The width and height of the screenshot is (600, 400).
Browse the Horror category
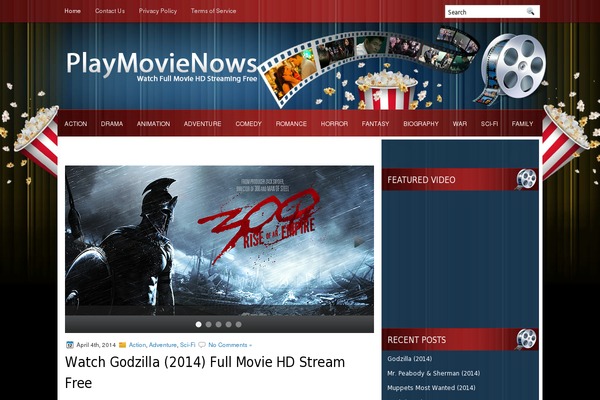tap(334, 124)
